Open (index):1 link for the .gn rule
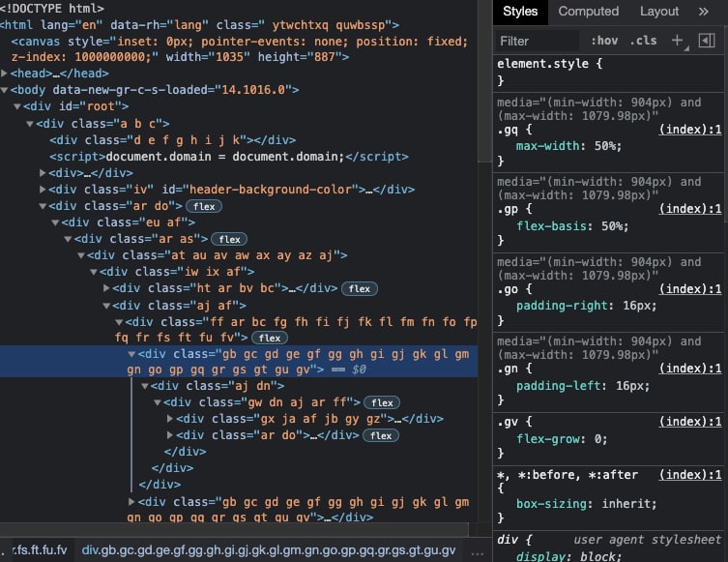The width and height of the screenshot is (728, 562). click(690, 369)
